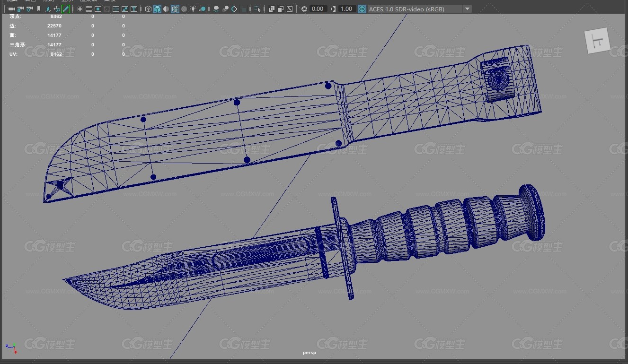Click the Use All Lights bulb icon

193,9
